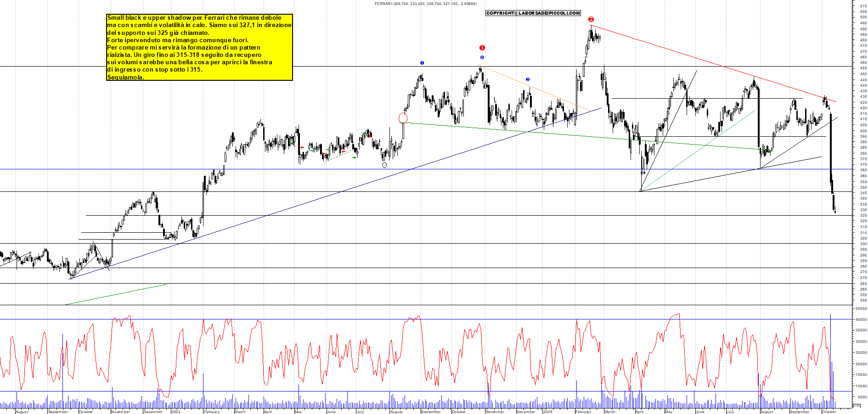Click the FERRARI chart title with price values
The height and width of the screenshot is (414, 868).
click(425, 4)
